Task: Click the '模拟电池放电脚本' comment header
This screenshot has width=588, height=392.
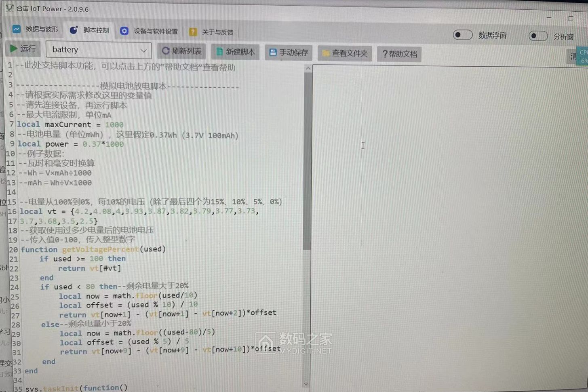Action: 133,86
